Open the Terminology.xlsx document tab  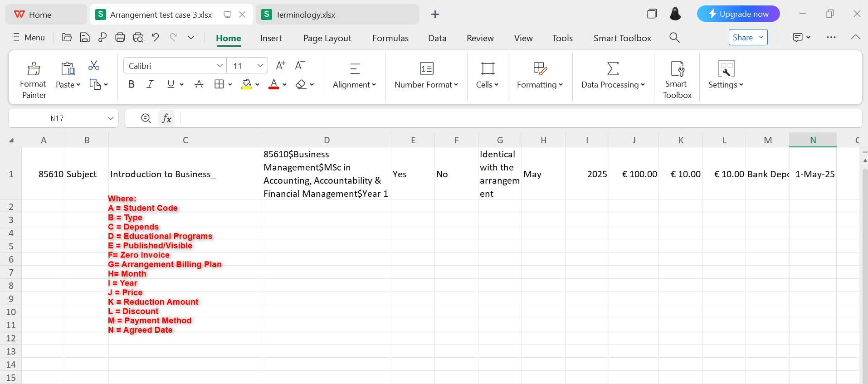tap(305, 15)
